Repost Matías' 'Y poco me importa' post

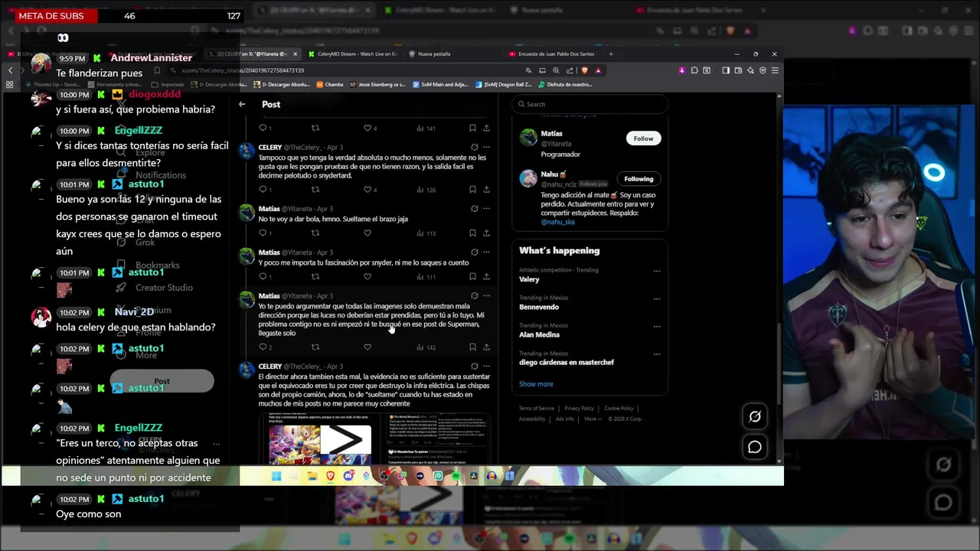click(x=315, y=276)
